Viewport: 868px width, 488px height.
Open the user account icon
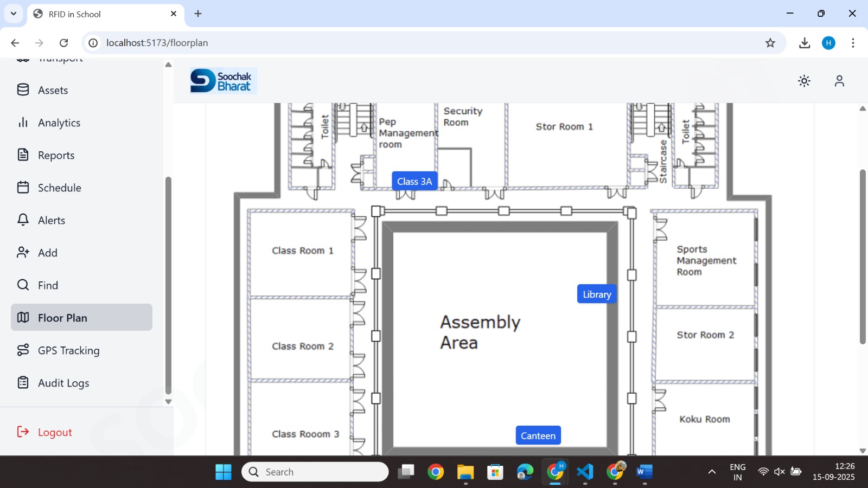pos(839,80)
